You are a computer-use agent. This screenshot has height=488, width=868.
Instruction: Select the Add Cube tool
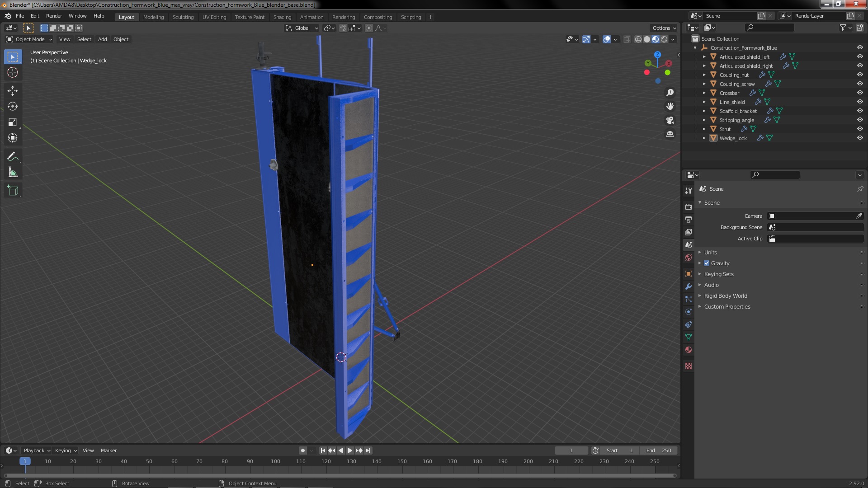click(13, 191)
